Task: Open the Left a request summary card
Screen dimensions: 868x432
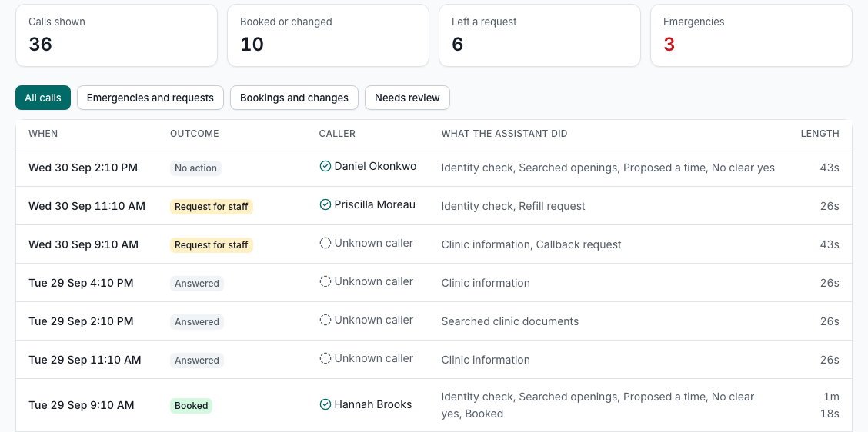Action: click(539, 35)
